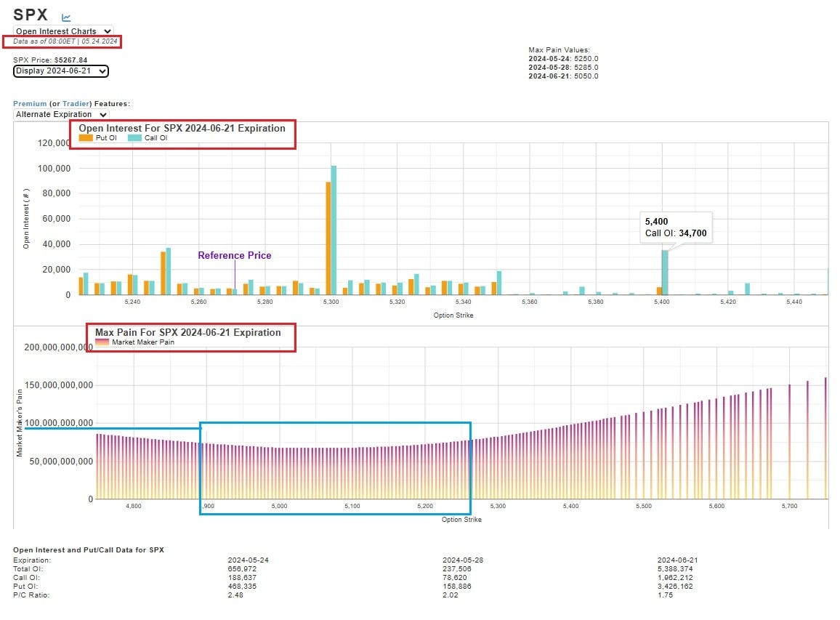Viewport: 840px width, 620px height.
Task: Click the tooltip showing Call OI: 34,700
Action: coord(676,228)
